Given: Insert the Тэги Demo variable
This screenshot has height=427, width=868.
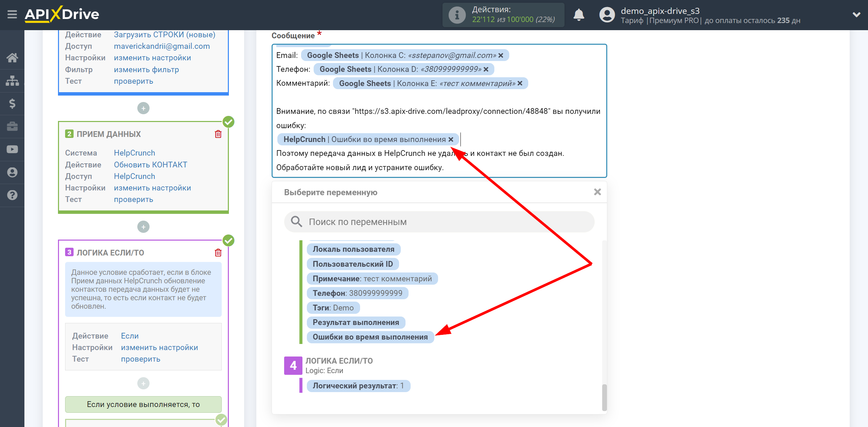Looking at the screenshot, I should point(333,308).
